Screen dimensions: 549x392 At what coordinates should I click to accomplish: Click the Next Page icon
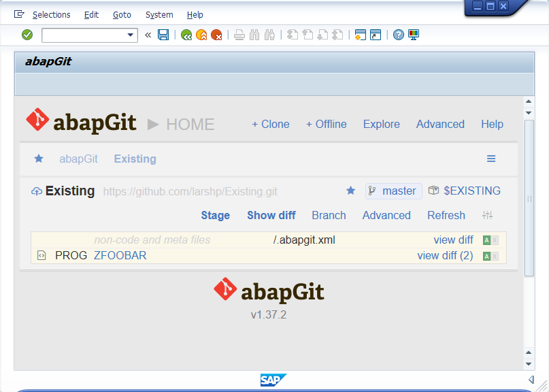pyautogui.click(x=322, y=35)
